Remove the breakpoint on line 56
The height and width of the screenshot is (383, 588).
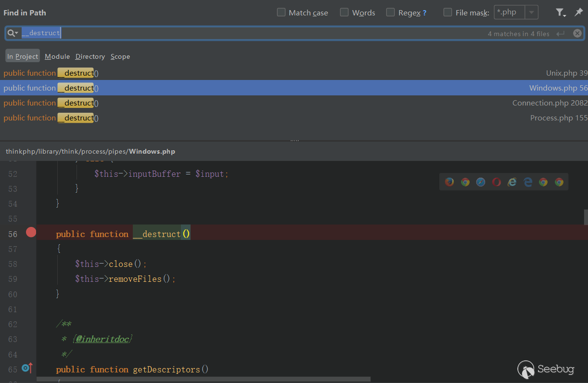point(31,232)
